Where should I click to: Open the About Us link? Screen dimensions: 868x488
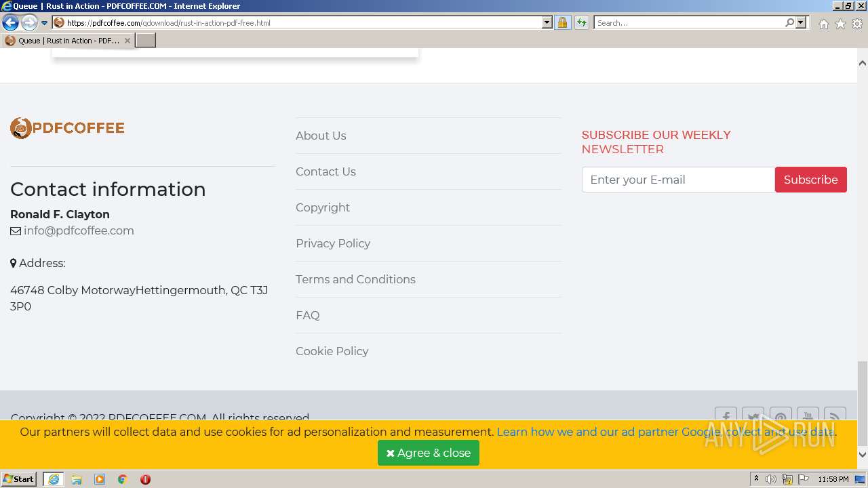click(321, 136)
